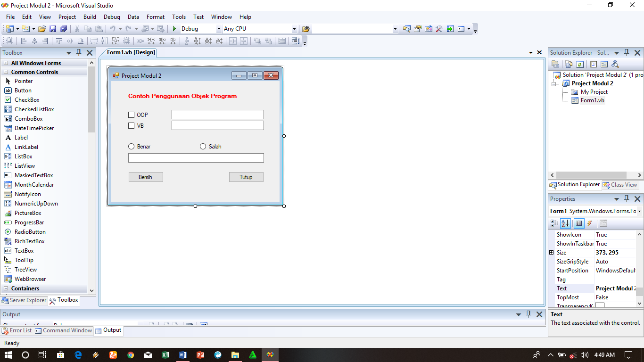This screenshot has width=644, height=362.
Task: Open View Code from Solution Explorer toolbar
Action: [592, 64]
